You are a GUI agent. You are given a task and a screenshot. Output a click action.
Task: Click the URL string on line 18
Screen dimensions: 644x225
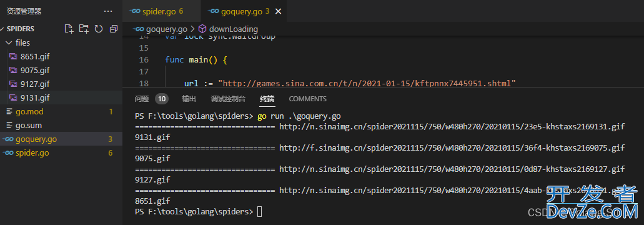coord(367,84)
